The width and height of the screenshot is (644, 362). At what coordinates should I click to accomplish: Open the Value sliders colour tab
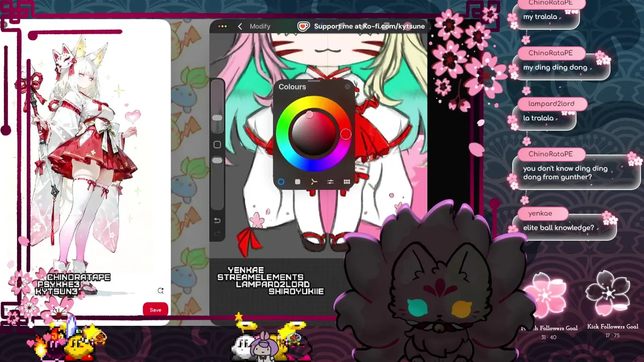tap(330, 182)
